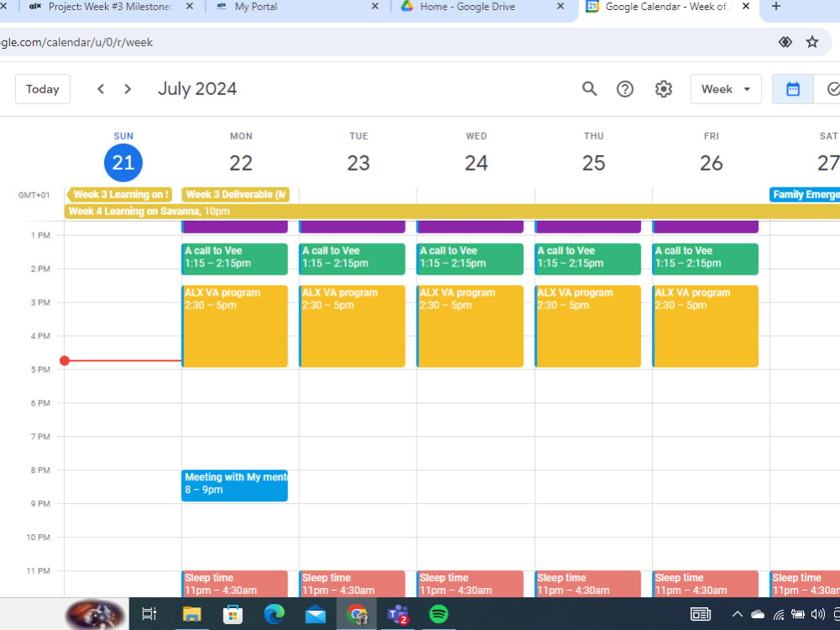
Task: Open Thursday's ALX VA program event
Action: 588,326
